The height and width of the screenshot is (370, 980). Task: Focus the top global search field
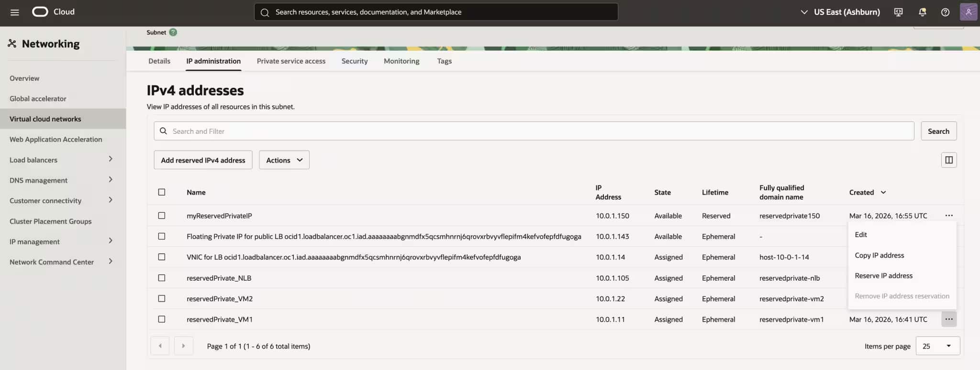(436, 12)
